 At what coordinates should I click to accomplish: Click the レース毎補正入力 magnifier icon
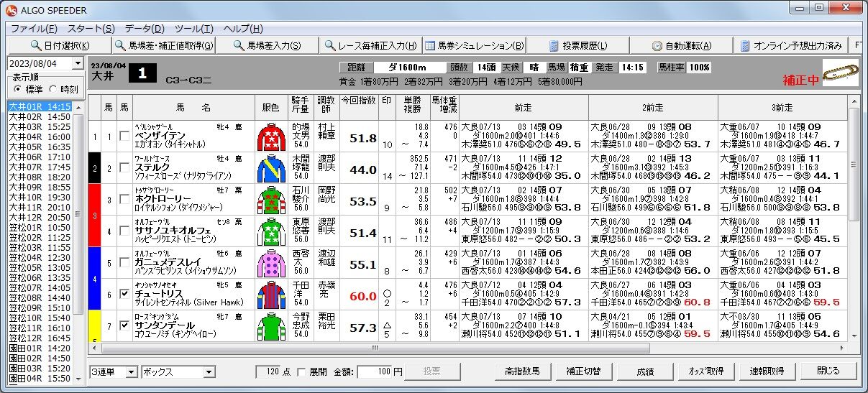tap(331, 45)
